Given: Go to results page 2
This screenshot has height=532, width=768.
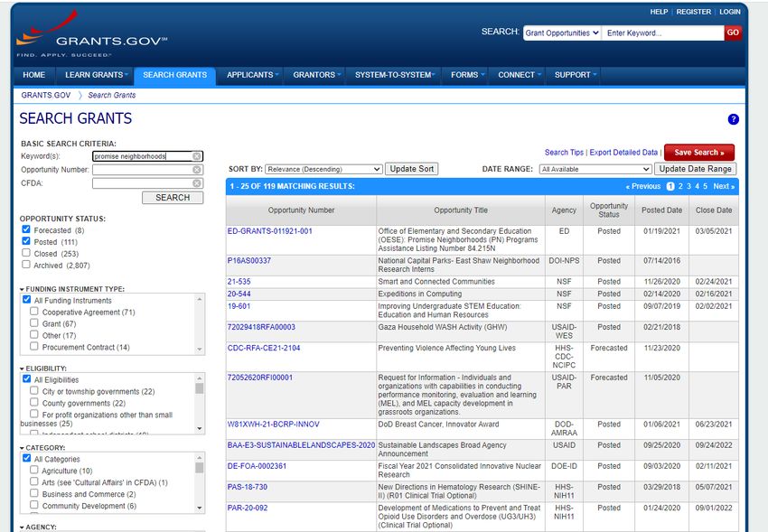Looking at the screenshot, I should [x=680, y=186].
